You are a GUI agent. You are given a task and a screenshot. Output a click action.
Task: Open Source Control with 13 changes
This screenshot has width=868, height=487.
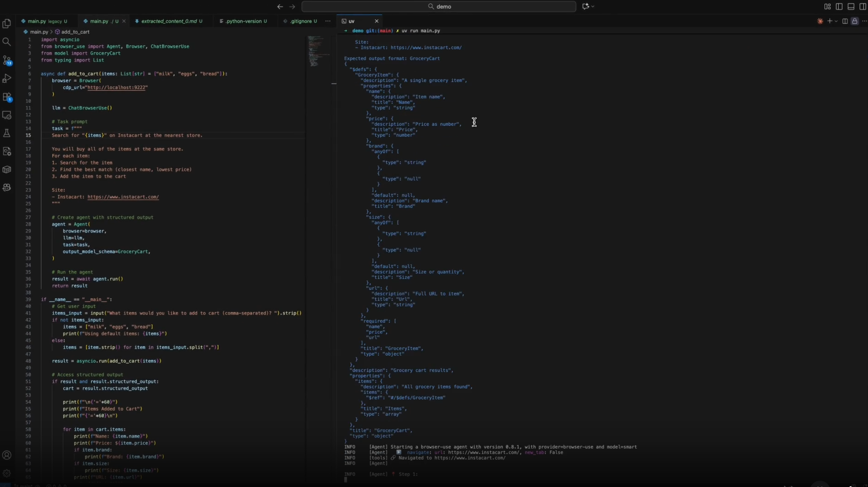click(x=7, y=61)
